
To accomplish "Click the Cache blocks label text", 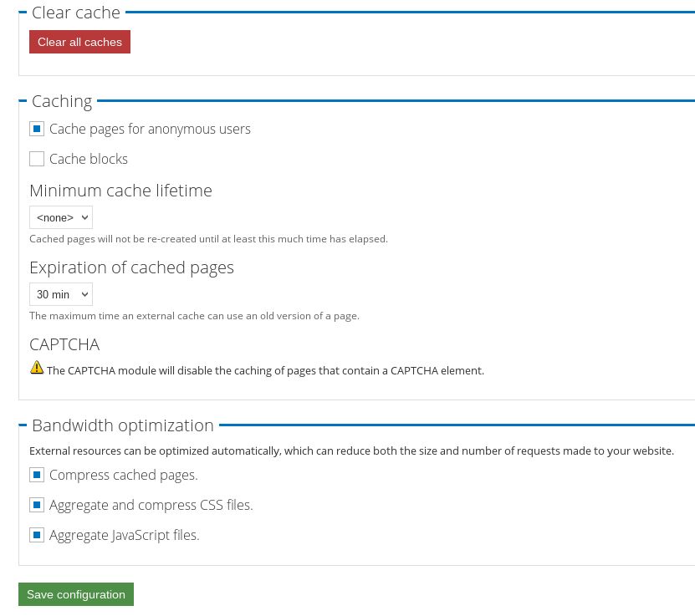I will pos(89,159).
